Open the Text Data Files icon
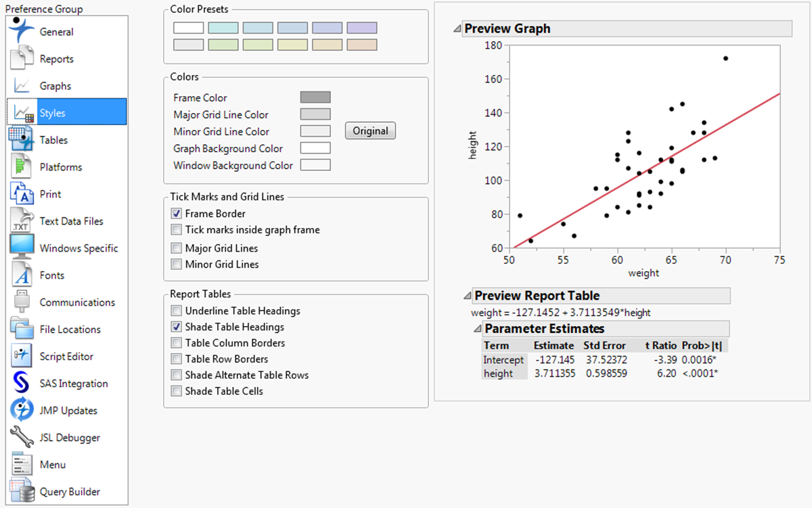 (22, 221)
